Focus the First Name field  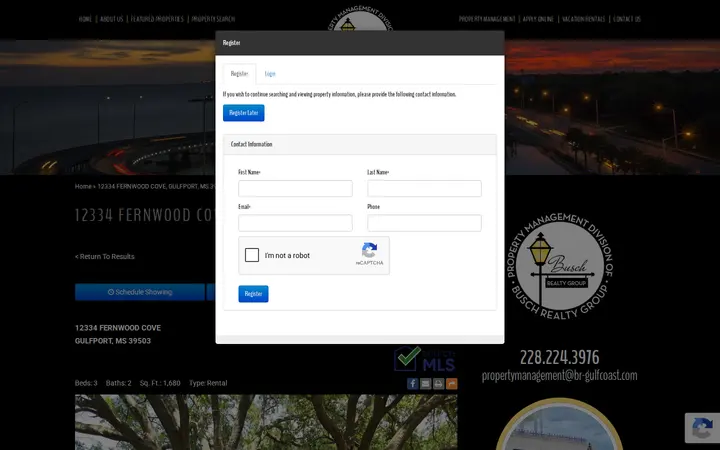tap(295, 189)
